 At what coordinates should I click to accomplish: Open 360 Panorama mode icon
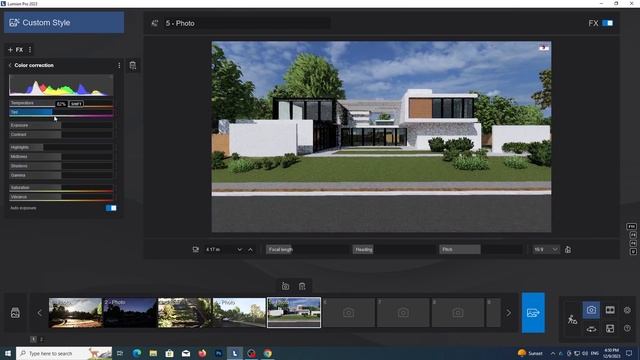pyautogui.click(x=591, y=329)
